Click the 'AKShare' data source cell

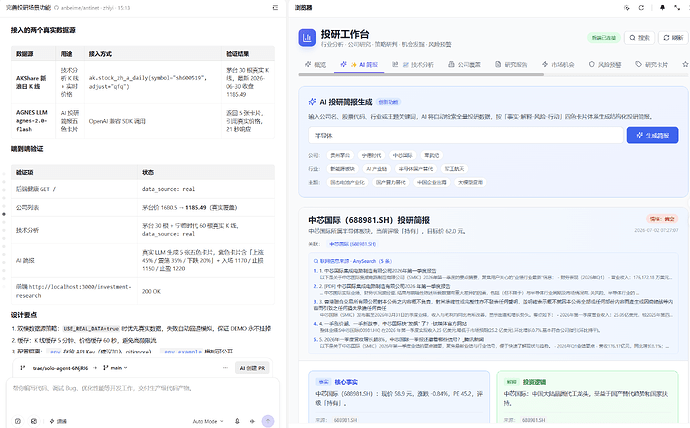point(31,82)
